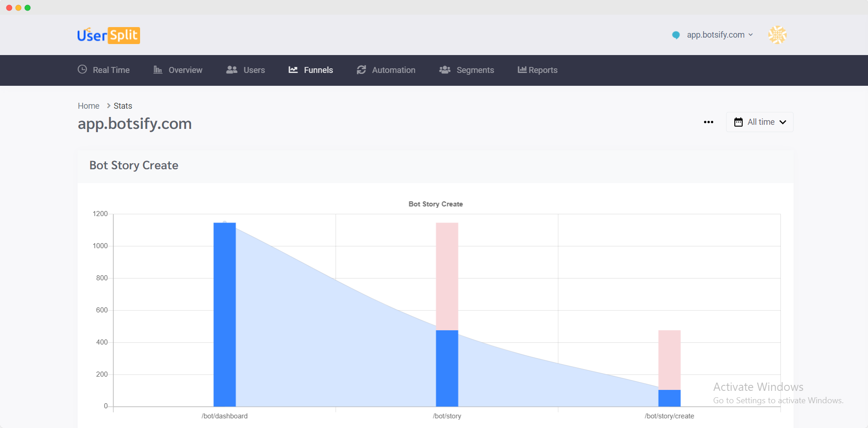Expand the app.botsify.com site dropdown

(x=720, y=35)
